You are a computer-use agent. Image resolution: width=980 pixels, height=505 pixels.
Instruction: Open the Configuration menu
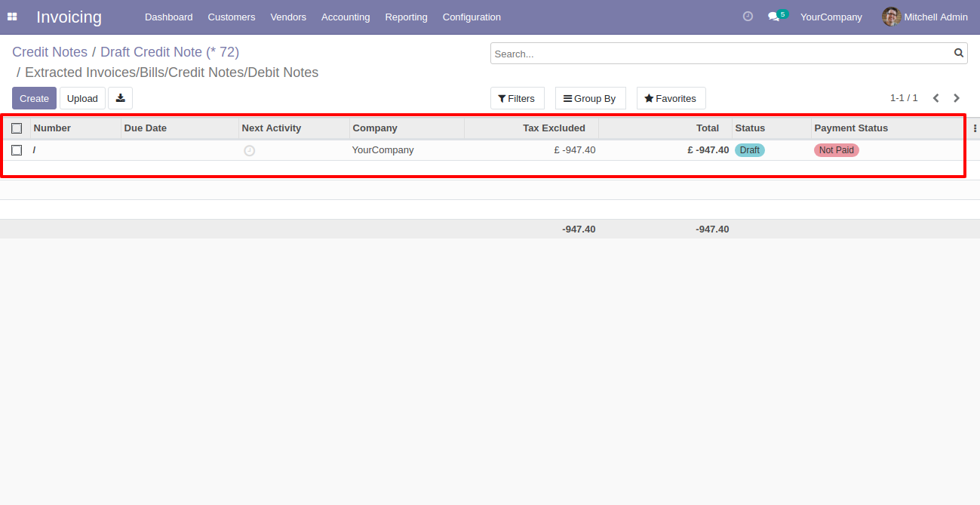click(x=472, y=17)
